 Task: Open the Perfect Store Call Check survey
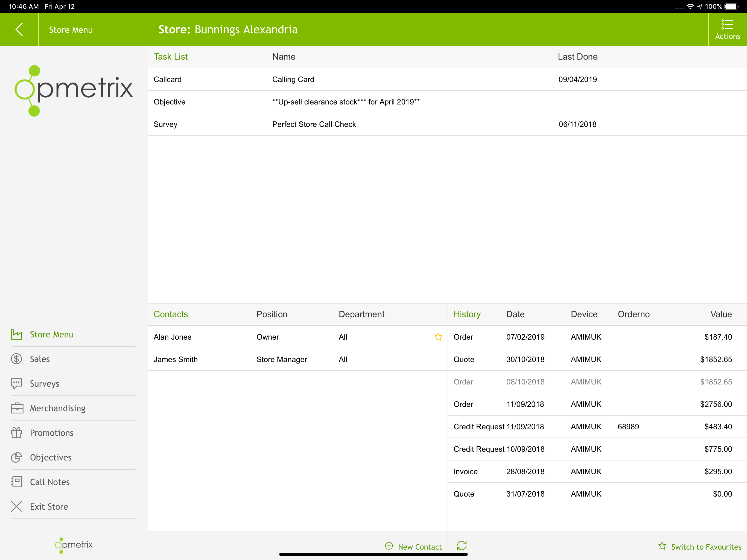(x=447, y=124)
